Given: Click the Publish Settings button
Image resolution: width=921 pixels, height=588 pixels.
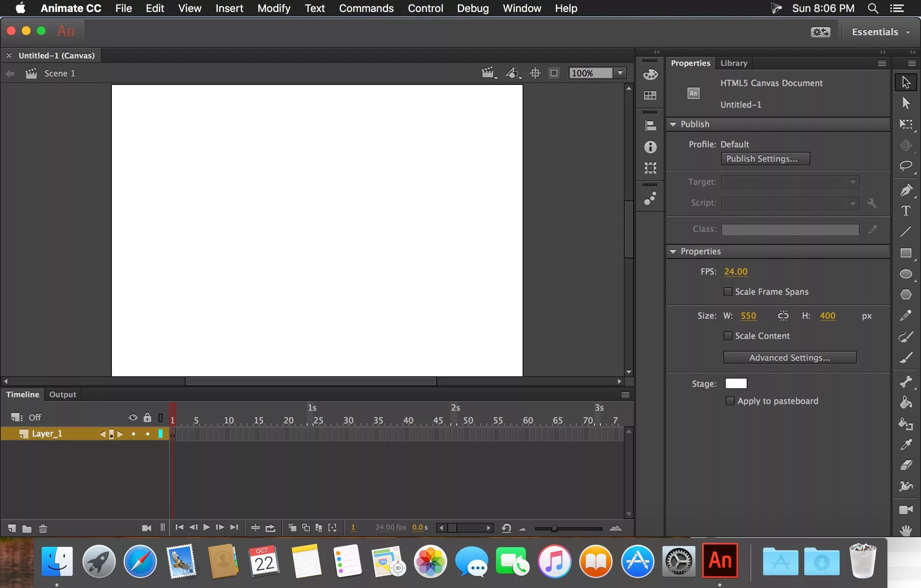Looking at the screenshot, I should tap(765, 159).
